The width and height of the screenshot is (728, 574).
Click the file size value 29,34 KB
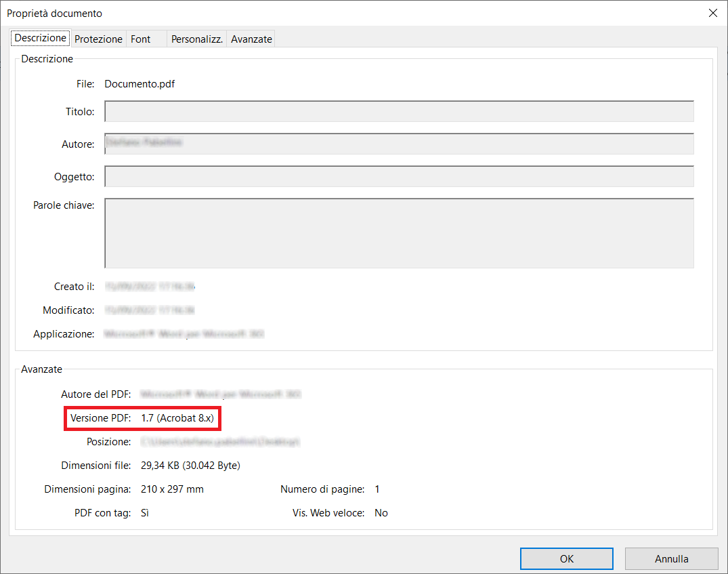tap(190, 466)
